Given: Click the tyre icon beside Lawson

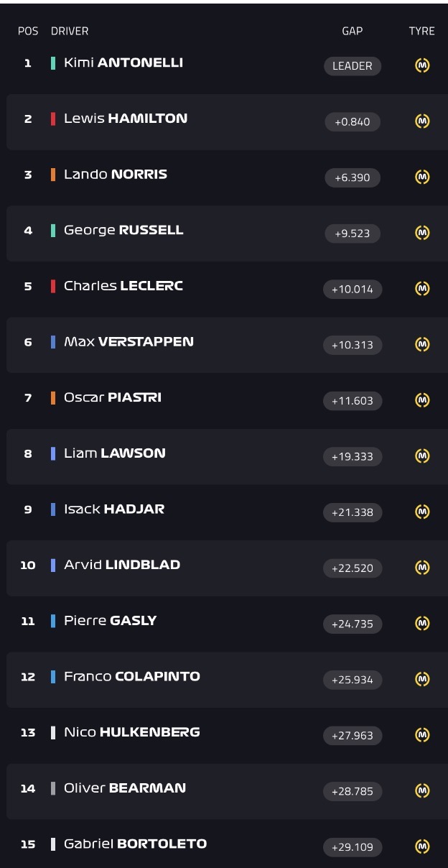Looking at the screenshot, I should (x=423, y=456).
